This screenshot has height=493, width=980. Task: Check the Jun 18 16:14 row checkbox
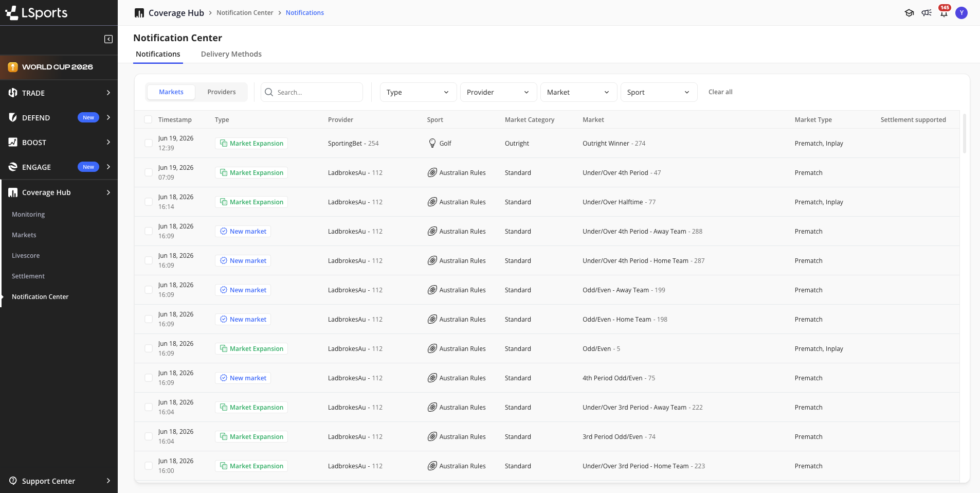(148, 202)
